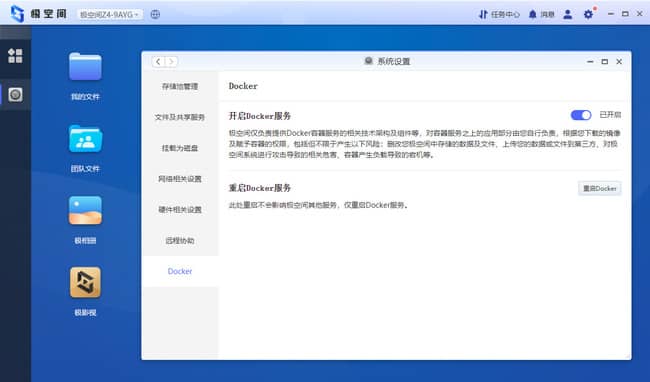Image resolution: width=650 pixels, height=382 pixels.
Task: Select 硬件相关设置 in settings sidebar
Action: pos(180,210)
